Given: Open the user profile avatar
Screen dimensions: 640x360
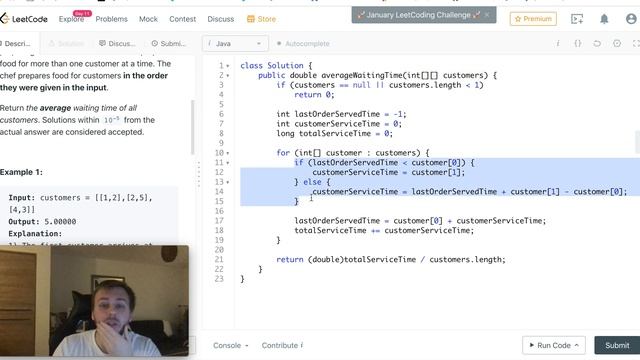Looking at the screenshot, I should 631,19.
